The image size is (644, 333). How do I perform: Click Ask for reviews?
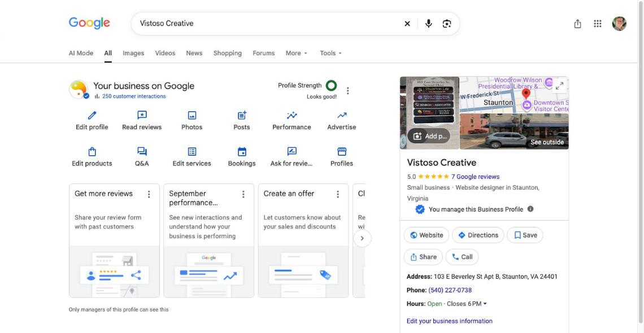[291, 157]
